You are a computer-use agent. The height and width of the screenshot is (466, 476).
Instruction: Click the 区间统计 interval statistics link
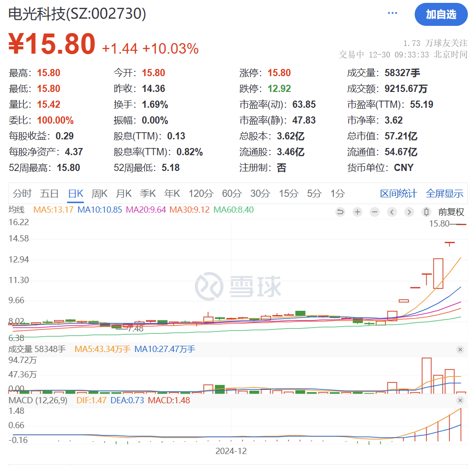[398, 193]
